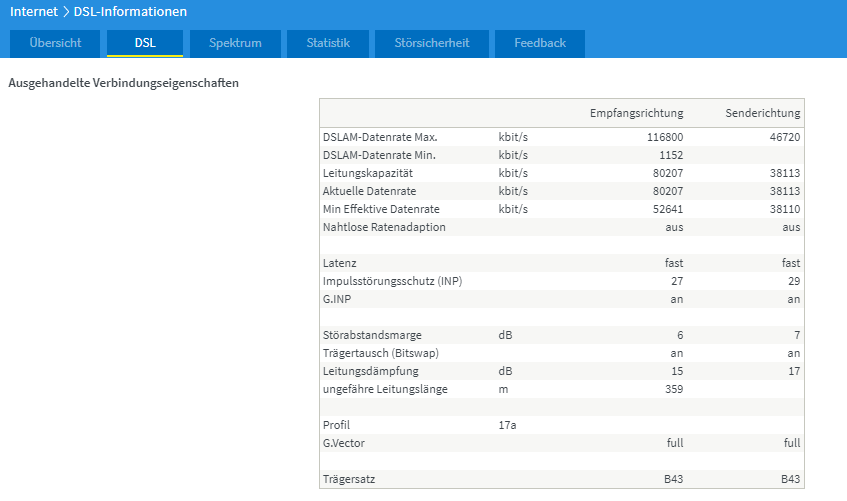Click the Leitungsdämpfung row label
The height and width of the screenshot is (501, 847).
tap(370, 371)
